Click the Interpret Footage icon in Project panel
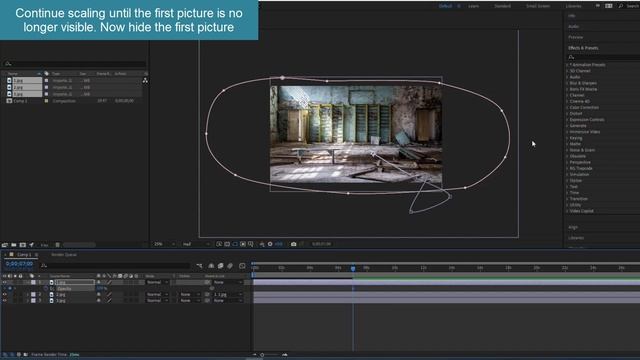This screenshot has width=640, height=360. (x=5, y=245)
